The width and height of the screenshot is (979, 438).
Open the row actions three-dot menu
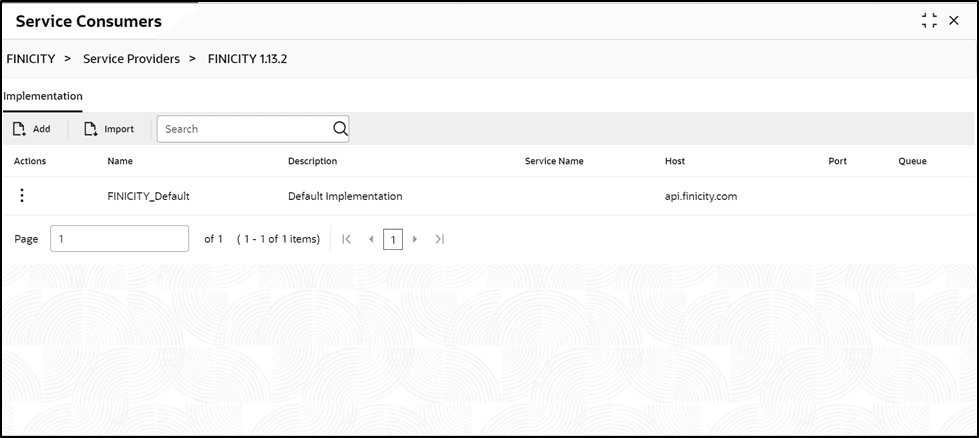click(22, 196)
